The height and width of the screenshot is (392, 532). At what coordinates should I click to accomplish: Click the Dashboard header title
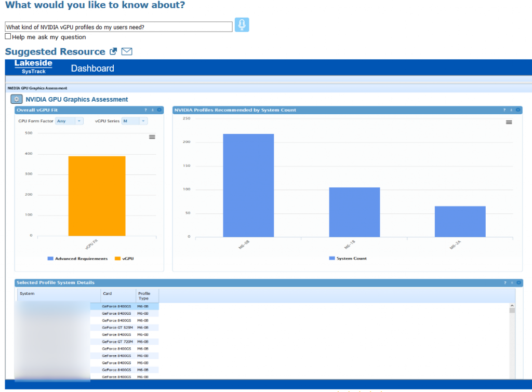(92, 68)
